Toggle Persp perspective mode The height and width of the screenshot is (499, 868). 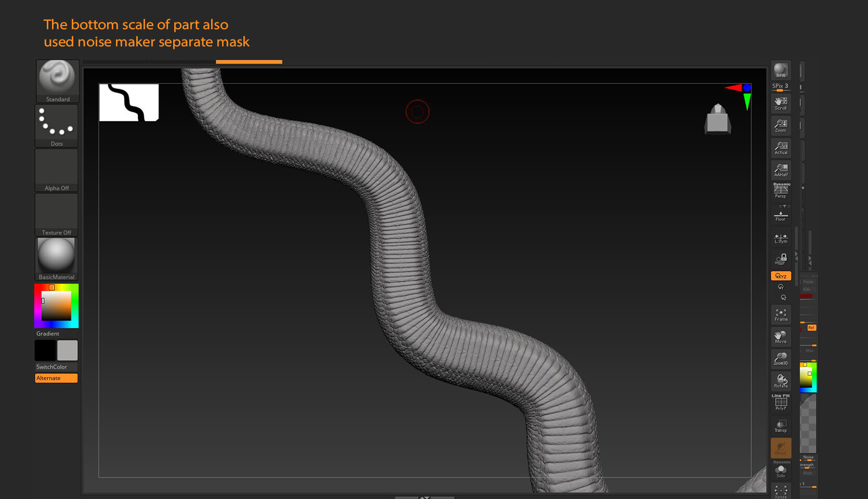point(781,191)
